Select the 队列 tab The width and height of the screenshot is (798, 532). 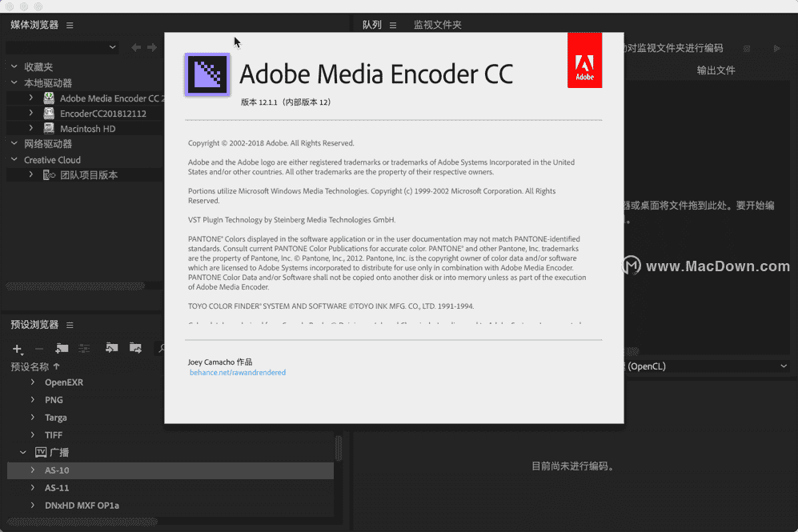tap(372, 26)
